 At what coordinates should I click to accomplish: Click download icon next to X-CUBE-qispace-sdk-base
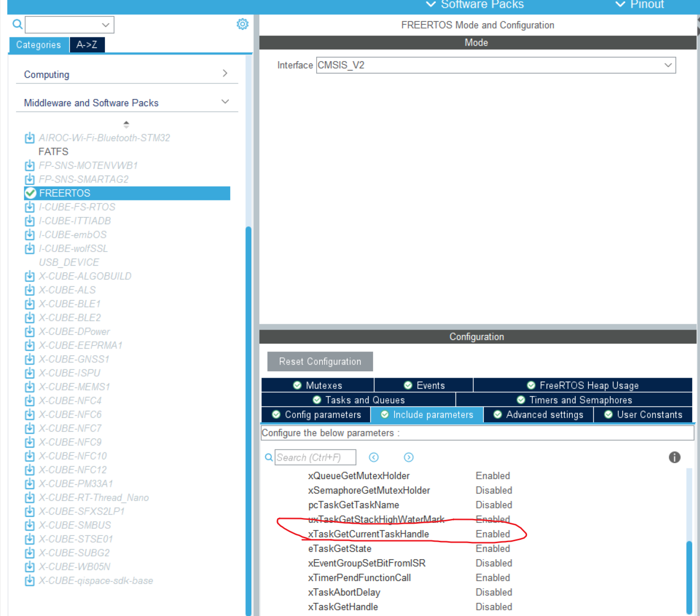(x=30, y=581)
